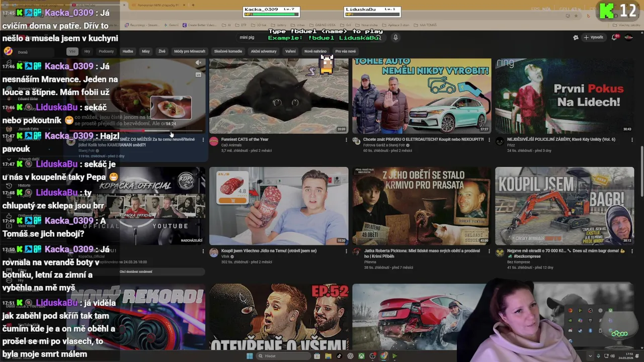Switch to the Pomeranian MINI chlapečky tab
This screenshot has width=644, height=362.
pyautogui.click(x=158, y=5)
